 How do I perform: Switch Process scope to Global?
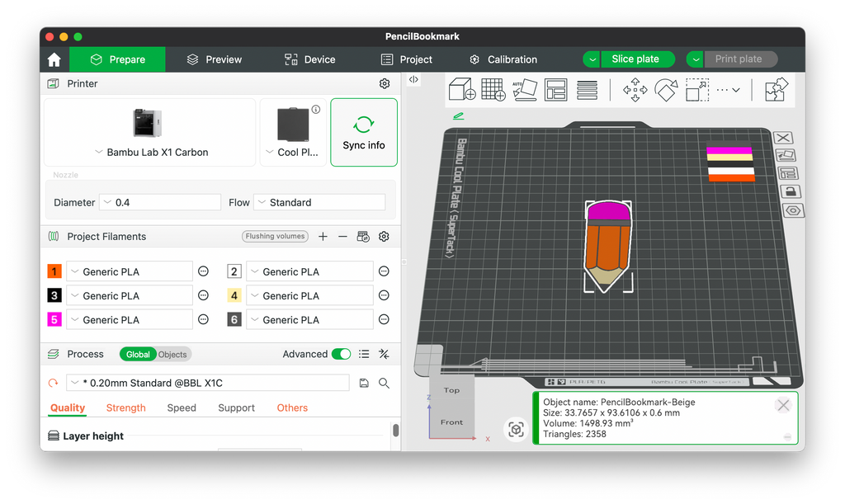pos(138,355)
